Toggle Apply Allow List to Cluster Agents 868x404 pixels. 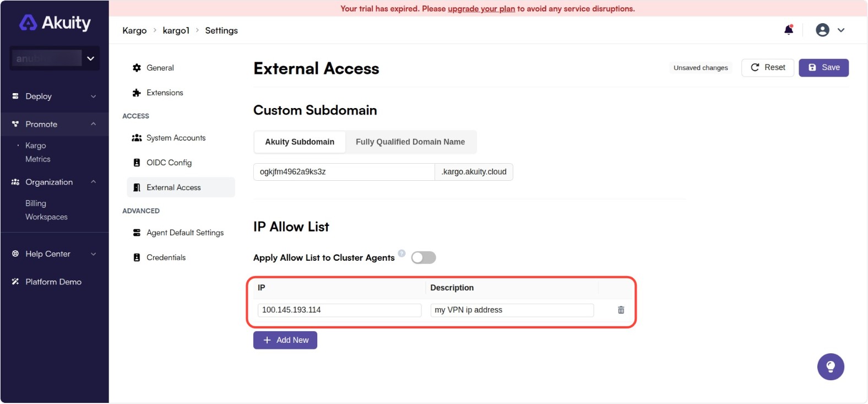tap(423, 257)
